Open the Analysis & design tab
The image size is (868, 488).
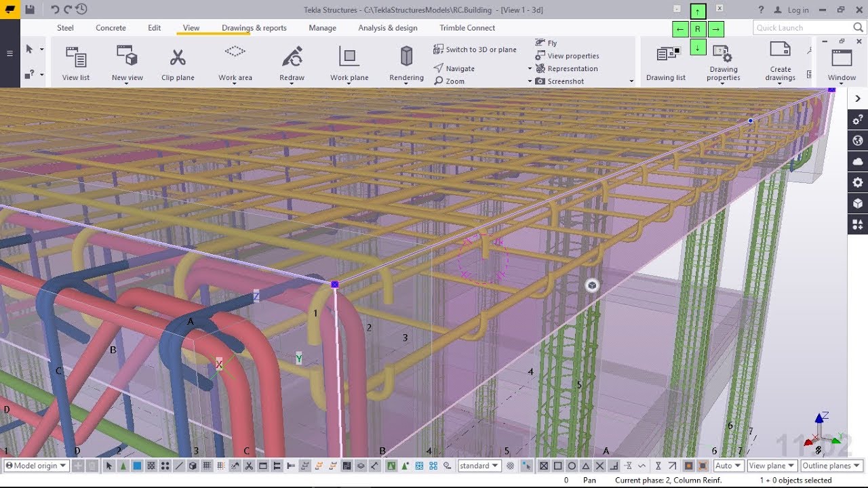click(388, 28)
